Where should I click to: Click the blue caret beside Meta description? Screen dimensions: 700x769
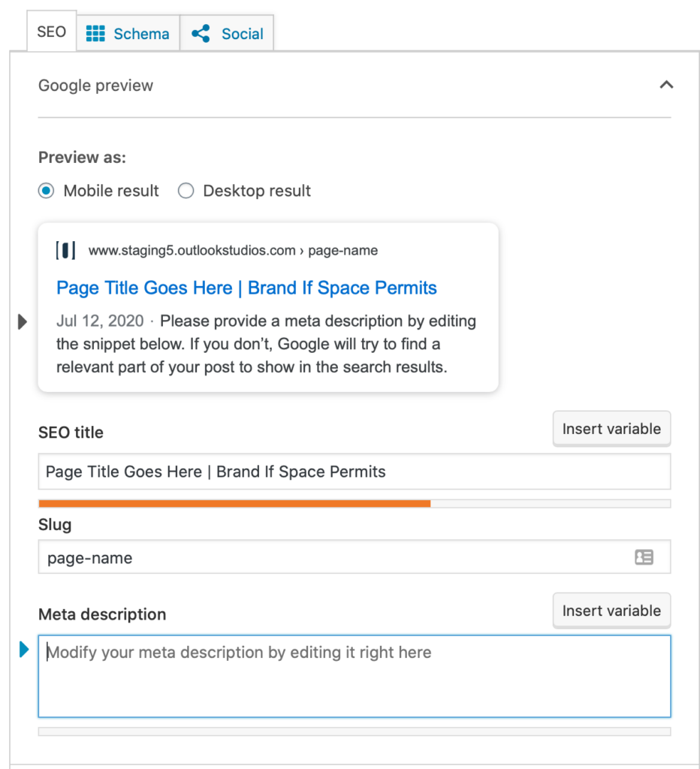23,650
